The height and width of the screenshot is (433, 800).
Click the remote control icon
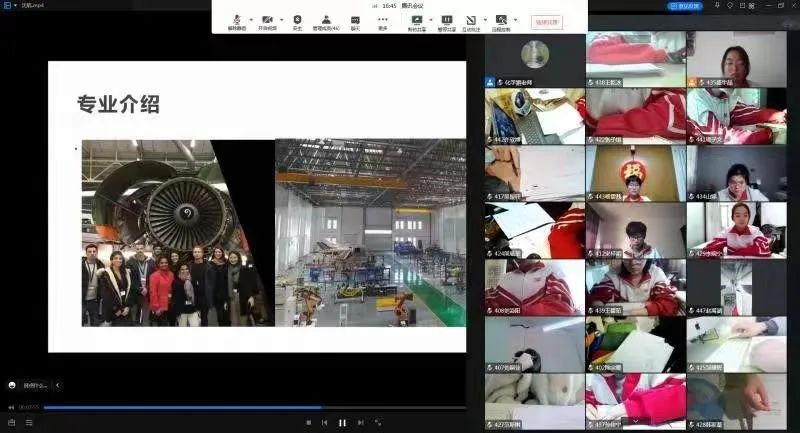point(501,20)
